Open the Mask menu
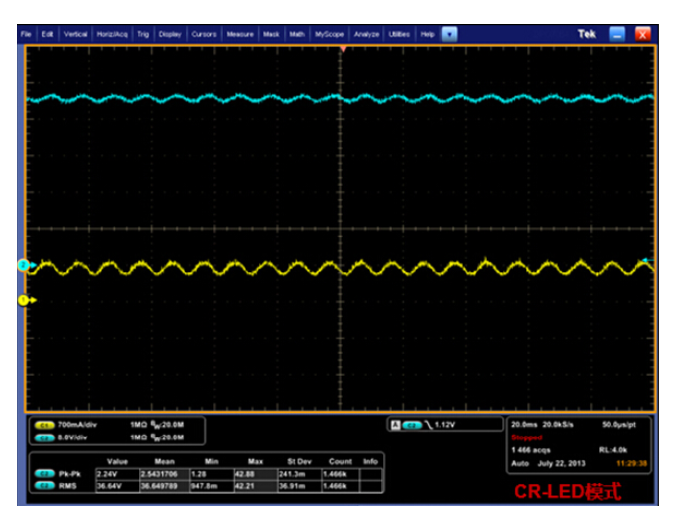The height and width of the screenshot is (526, 686). tap(271, 34)
